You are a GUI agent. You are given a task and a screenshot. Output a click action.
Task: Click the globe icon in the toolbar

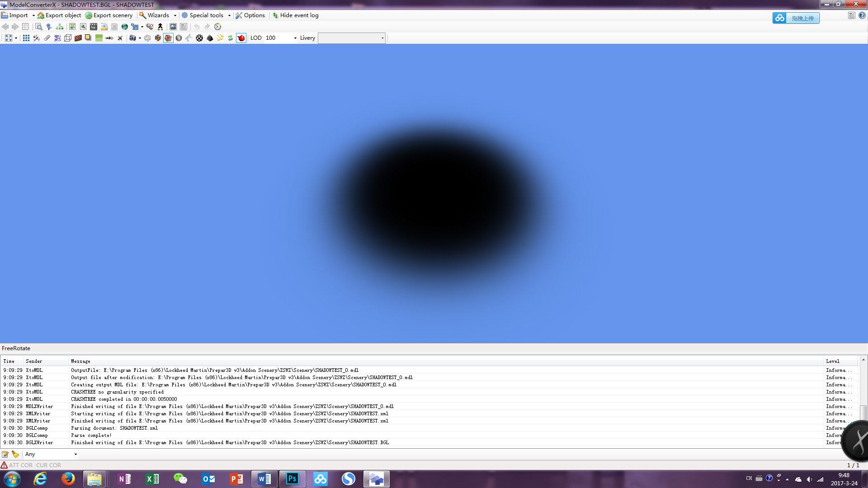click(125, 27)
